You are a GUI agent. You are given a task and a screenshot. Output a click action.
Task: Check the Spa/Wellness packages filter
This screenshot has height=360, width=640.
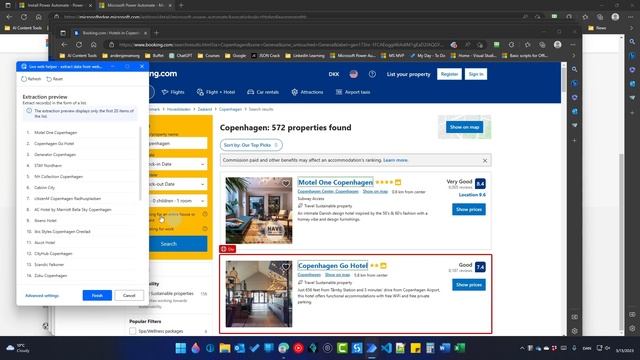(x=133, y=331)
